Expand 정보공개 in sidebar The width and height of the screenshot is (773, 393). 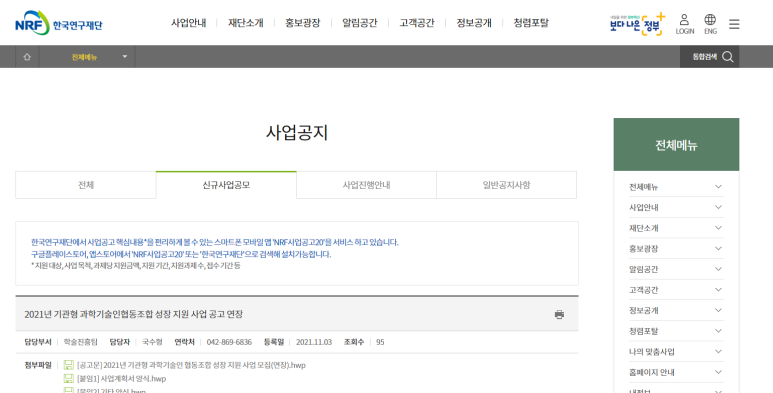coord(676,311)
